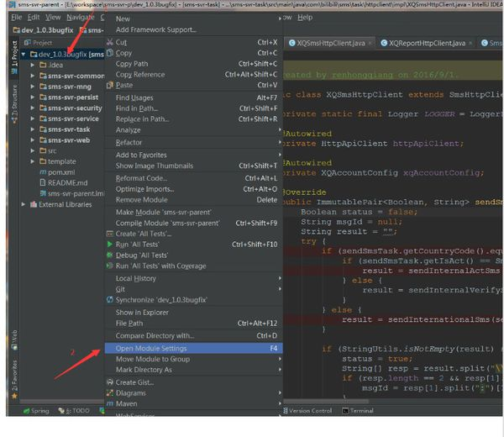Expand the sms-svr-common module
The width and height of the screenshot is (504, 437).
(33, 76)
